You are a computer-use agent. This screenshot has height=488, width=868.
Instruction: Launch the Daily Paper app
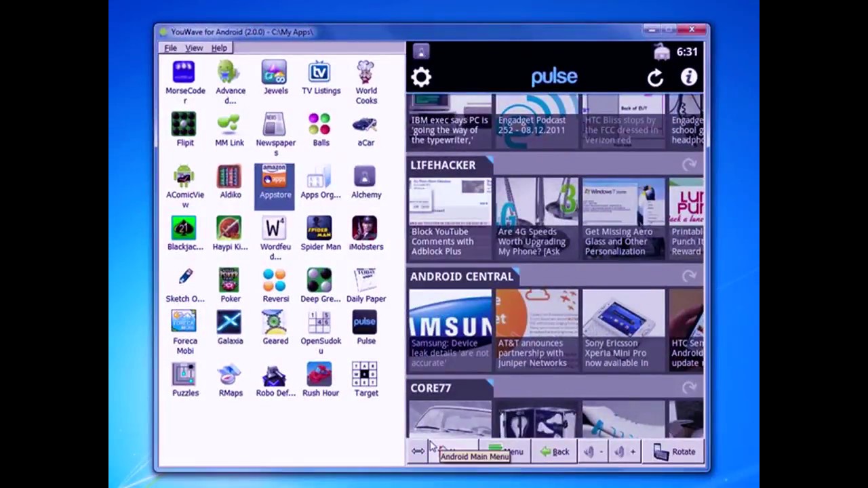click(x=365, y=281)
